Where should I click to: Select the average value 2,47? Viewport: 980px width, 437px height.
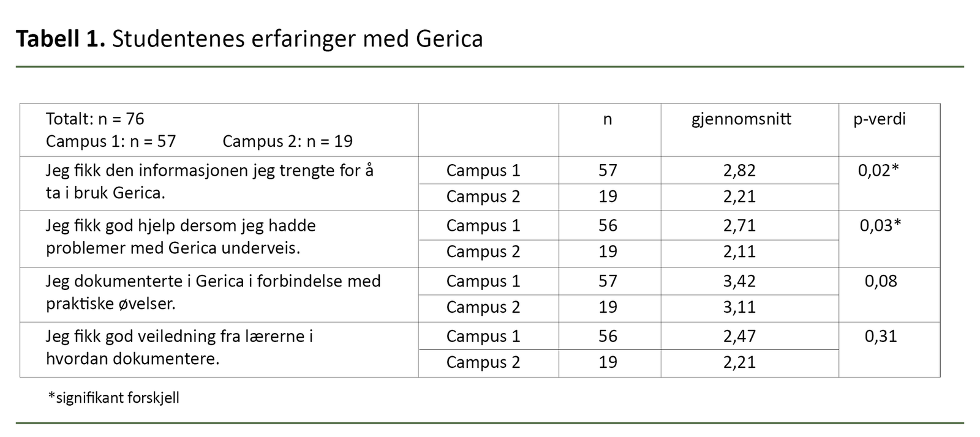coord(739,336)
